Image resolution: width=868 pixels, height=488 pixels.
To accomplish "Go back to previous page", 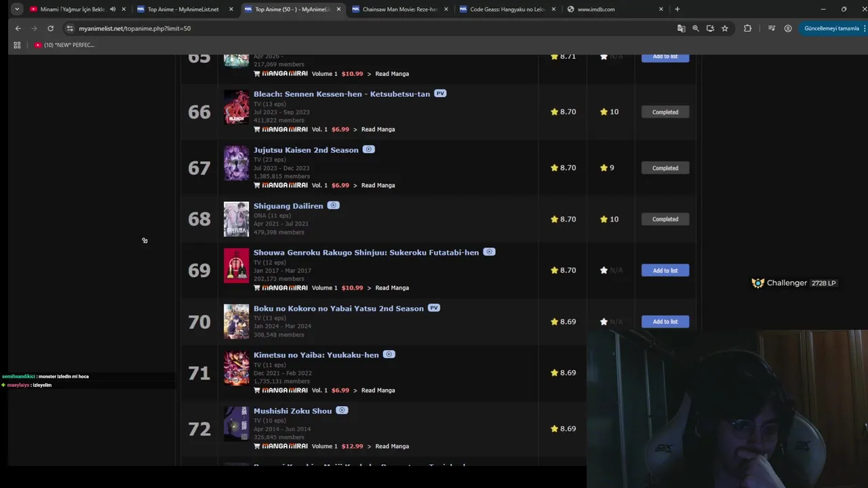I will click(x=18, y=28).
